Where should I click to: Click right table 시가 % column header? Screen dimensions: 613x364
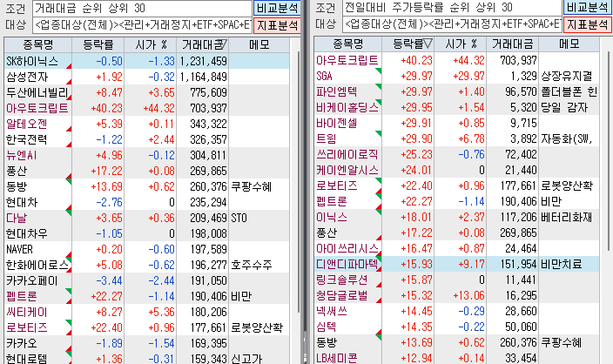click(460, 44)
